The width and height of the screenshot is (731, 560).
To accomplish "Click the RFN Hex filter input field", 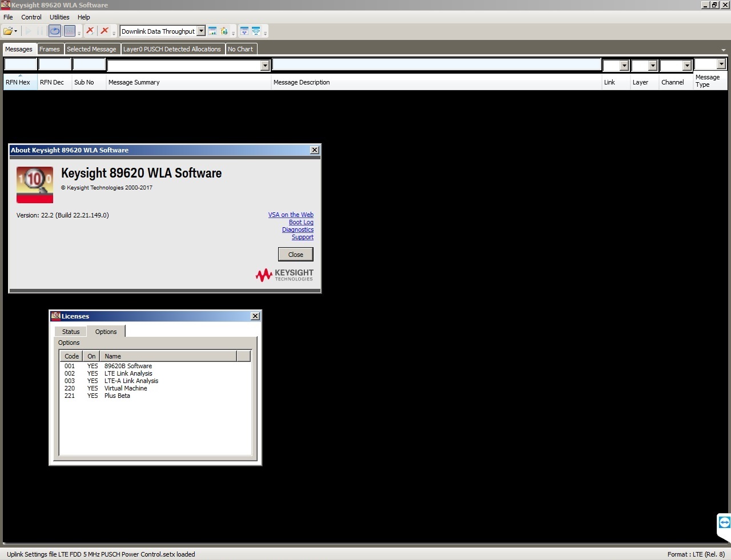I will tap(21, 65).
